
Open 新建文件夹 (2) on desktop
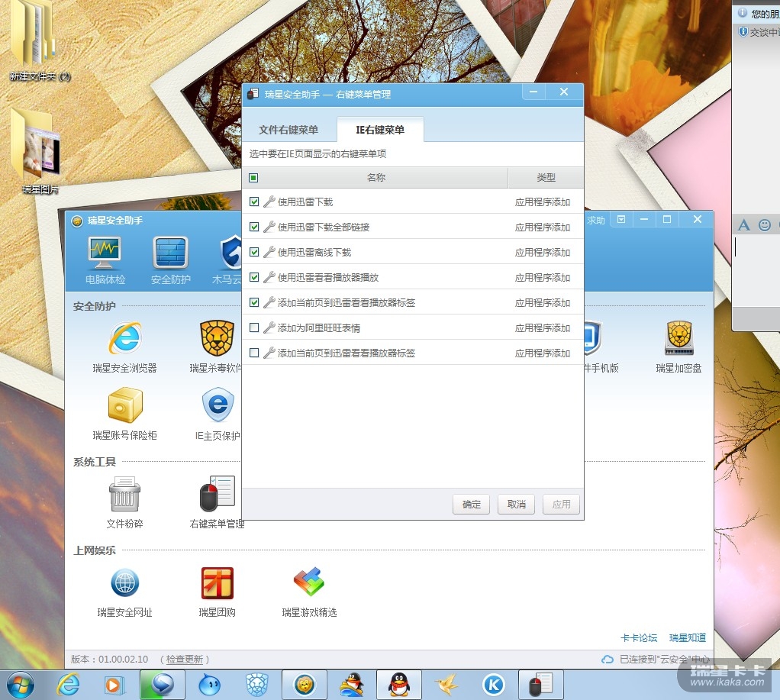coord(39,42)
